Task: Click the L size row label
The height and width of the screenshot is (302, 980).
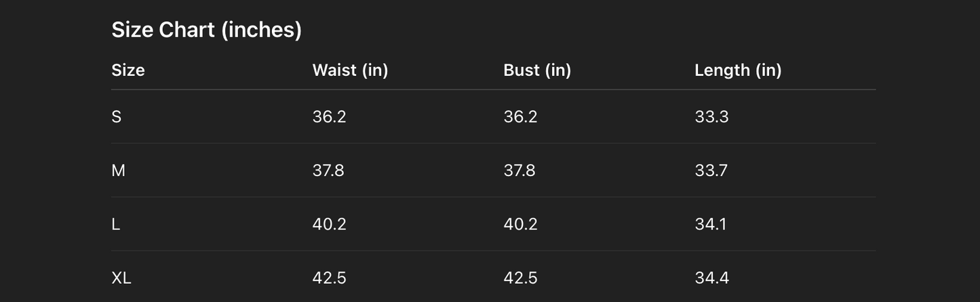Action: pos(116,224)
